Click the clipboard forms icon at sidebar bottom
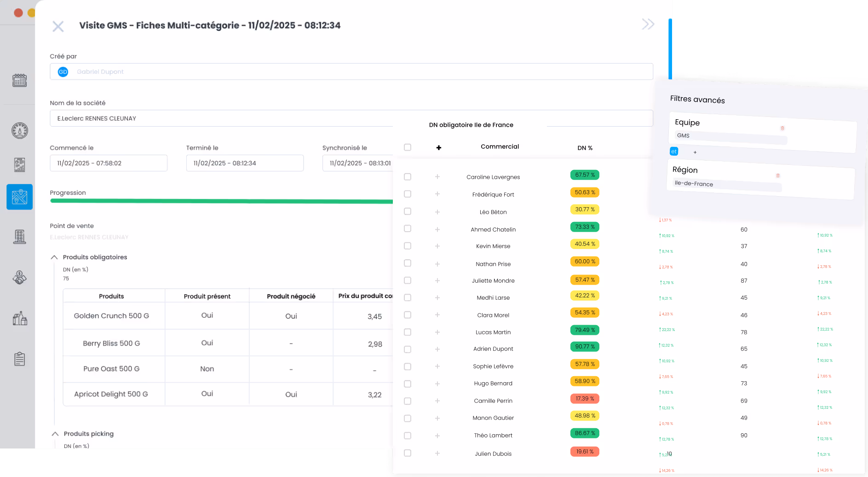Viewport: 868px width, 477px height. (19, 358)
